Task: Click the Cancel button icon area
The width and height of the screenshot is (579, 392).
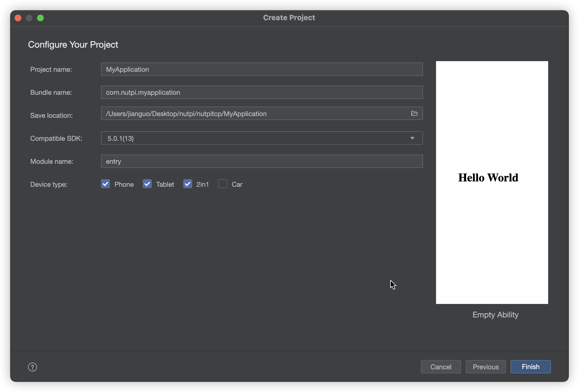Action: coord(441,367)
